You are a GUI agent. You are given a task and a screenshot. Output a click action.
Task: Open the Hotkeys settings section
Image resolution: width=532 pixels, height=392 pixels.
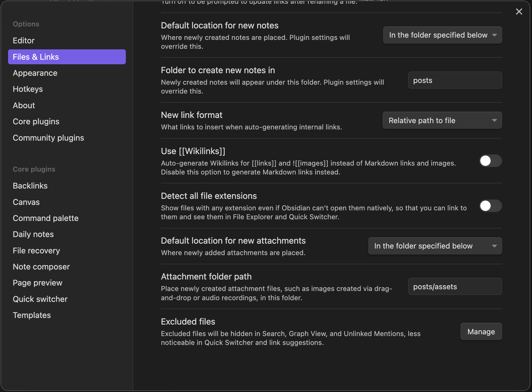point(28,89)
